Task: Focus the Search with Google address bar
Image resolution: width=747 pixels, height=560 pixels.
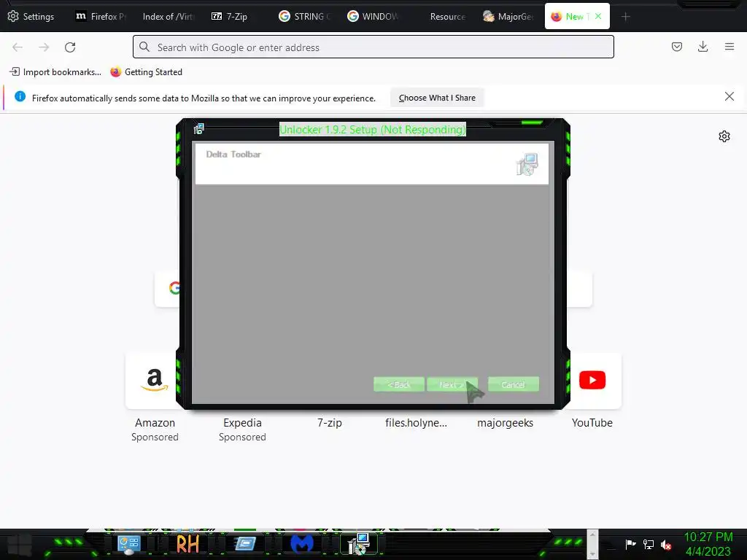Action: pos(373,47)
